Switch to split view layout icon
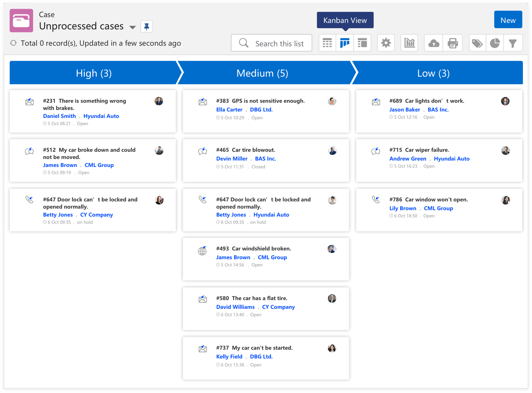Screen dimensions: 532x393 (x=362, y=43)
